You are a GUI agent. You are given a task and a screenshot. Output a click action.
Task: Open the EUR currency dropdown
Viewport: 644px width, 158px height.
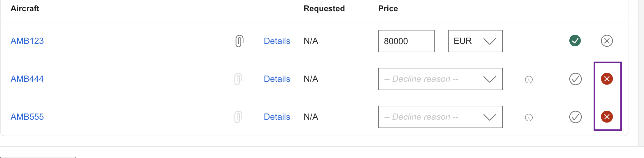pos(475,41)
